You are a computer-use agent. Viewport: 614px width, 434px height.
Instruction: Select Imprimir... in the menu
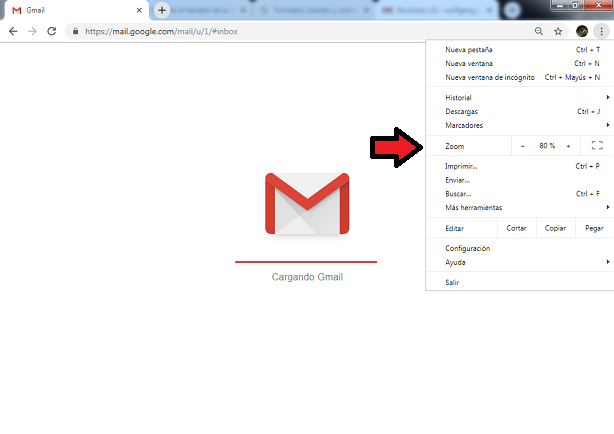click(520, 166)
